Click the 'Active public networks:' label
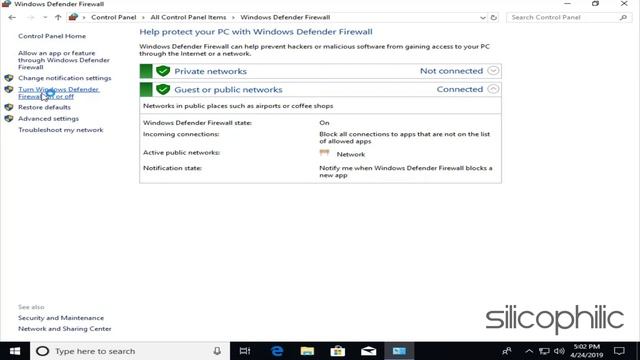Screen dimensions: 640x360 [x=181, y=153]
